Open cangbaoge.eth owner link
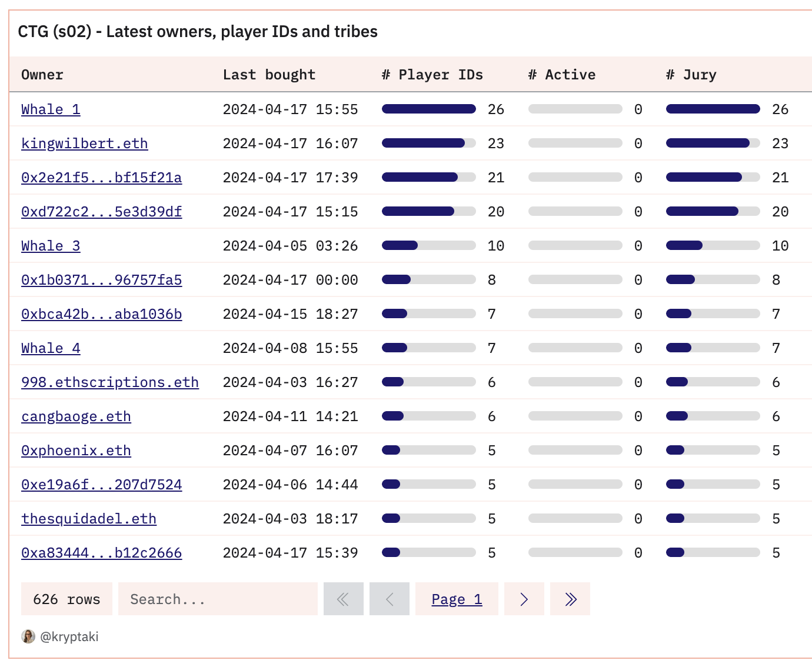 (76, 416)
